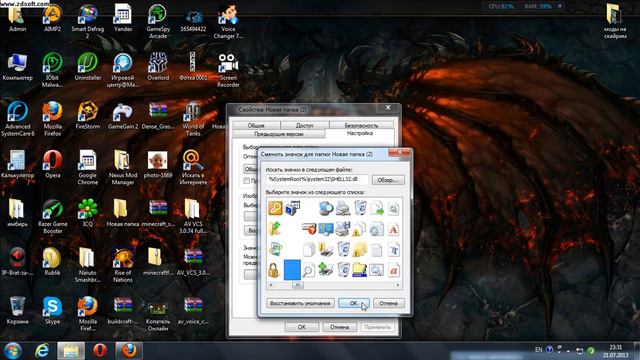
Task: Select AIMP2 desktop shortcut
Action: [52, 18]
